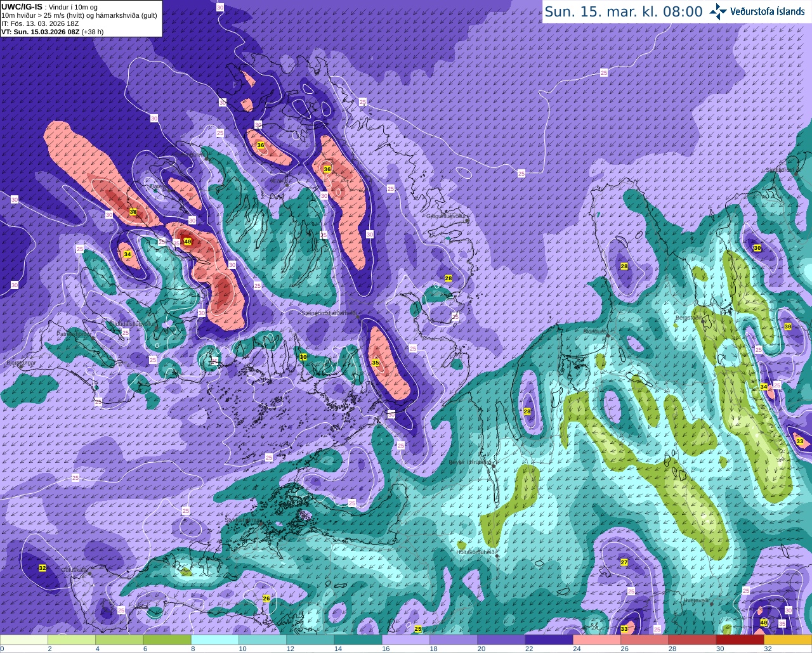Select the forecast time title Sun. 15. mar. kl. 08:00

[x=624, y=11]
